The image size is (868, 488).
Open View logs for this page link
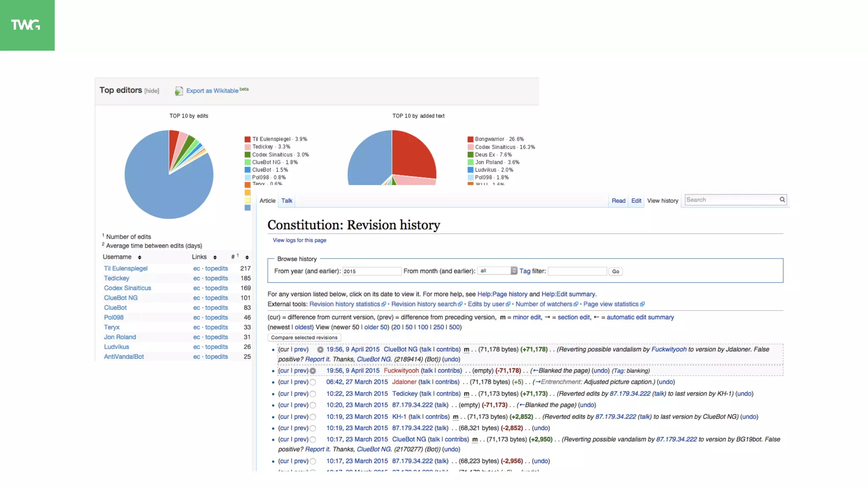click(x=299, y=240)
